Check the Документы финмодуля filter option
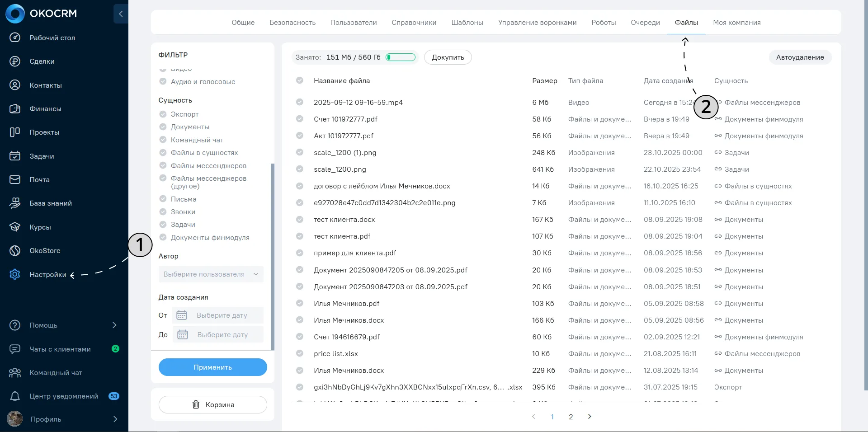The image size is (868, 432). (x=163, y=237)
